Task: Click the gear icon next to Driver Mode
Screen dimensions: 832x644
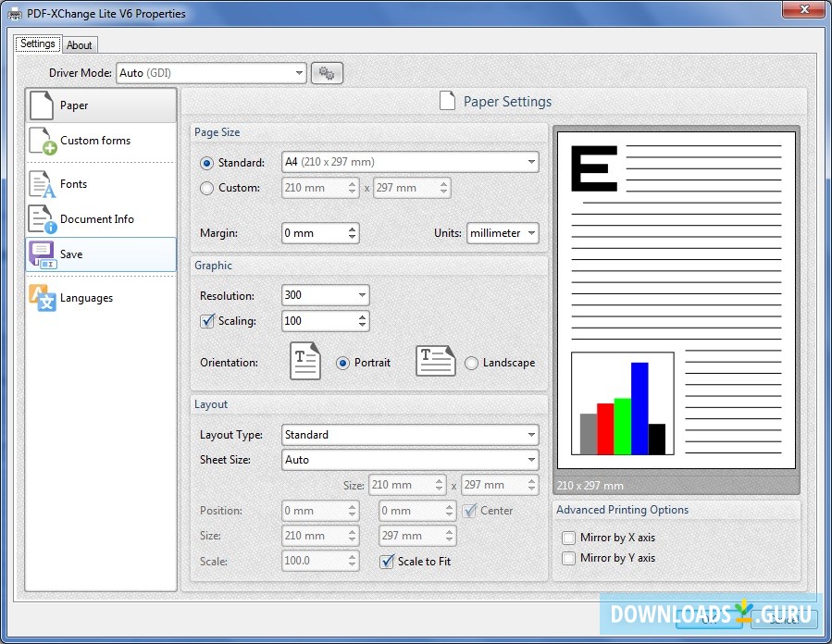Action: pyautogui.click(x=327, y=73)
